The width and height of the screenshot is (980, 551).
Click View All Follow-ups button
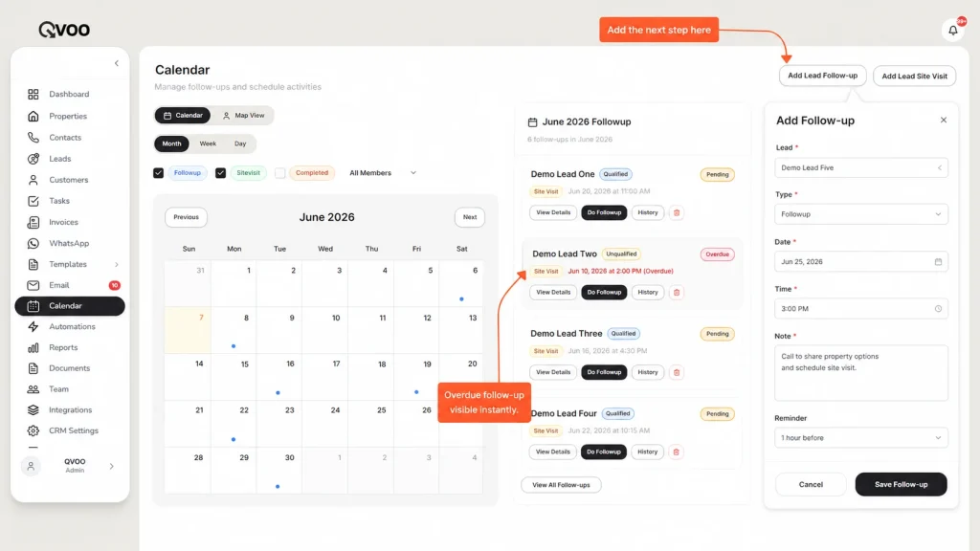[561, 485]
